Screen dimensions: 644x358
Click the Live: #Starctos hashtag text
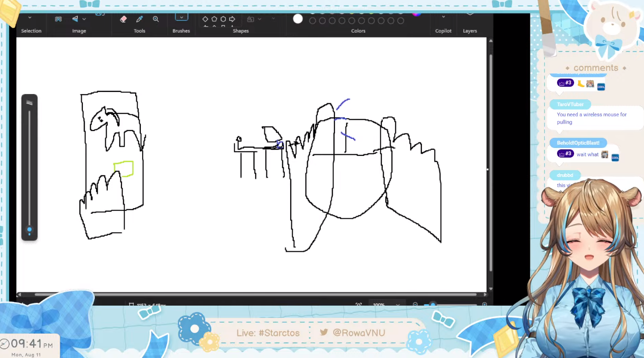coord(268,333)
